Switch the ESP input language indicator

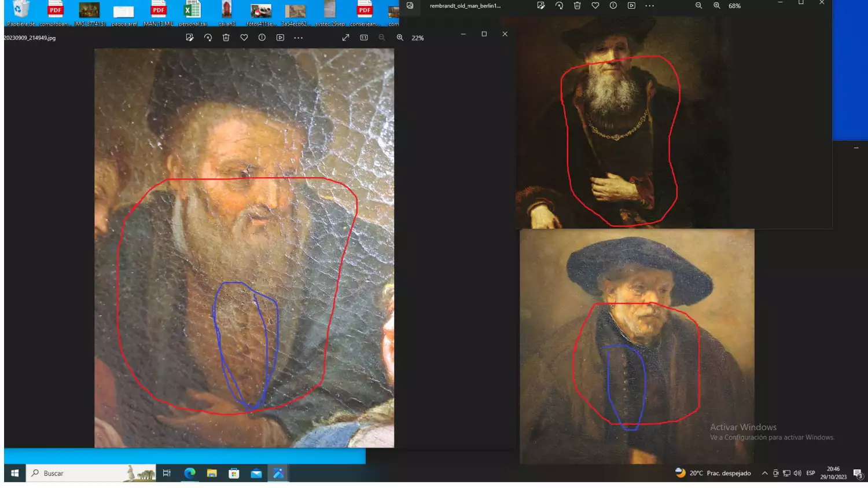click(x=811, y=473)
